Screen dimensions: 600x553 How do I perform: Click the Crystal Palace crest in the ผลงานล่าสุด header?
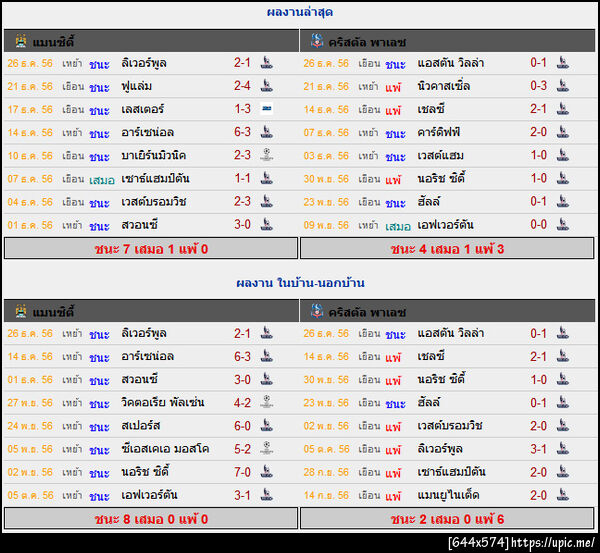pyautogui.click(x=316, y=41)
